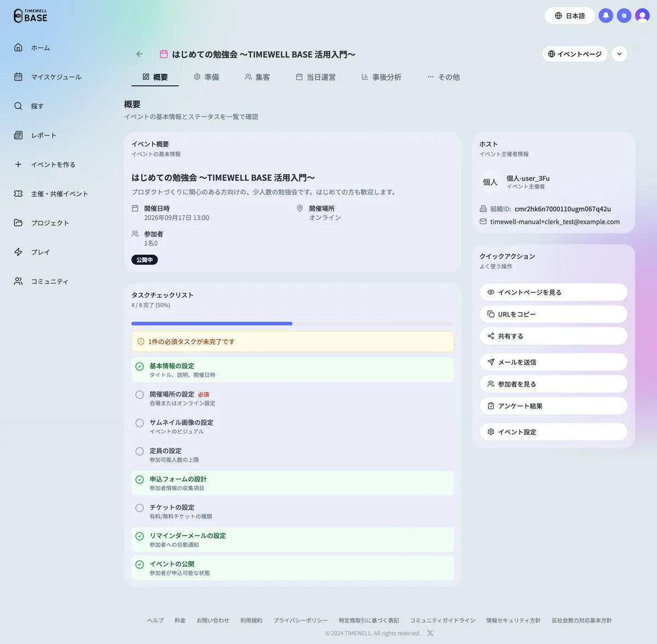Viewport: 657px width, 644px height.
Task: Check the 定員の設定 task circle
Action: click(140, 451)
